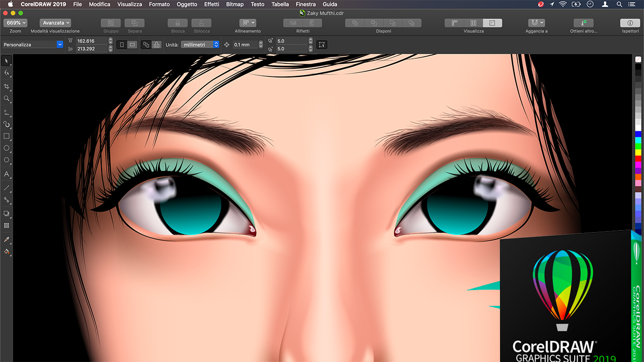Open macOS Spotlight search icon
The image size is (644, 362).
(x=619, y=4)
